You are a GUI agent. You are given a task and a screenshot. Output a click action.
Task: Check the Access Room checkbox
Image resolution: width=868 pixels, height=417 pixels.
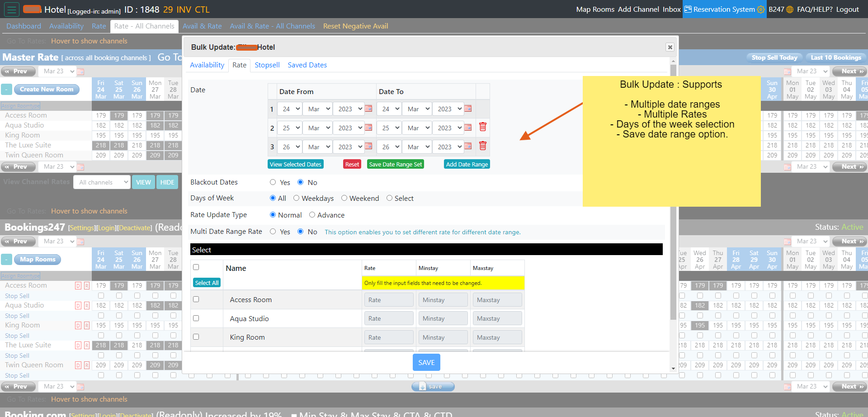pos(196,299)
